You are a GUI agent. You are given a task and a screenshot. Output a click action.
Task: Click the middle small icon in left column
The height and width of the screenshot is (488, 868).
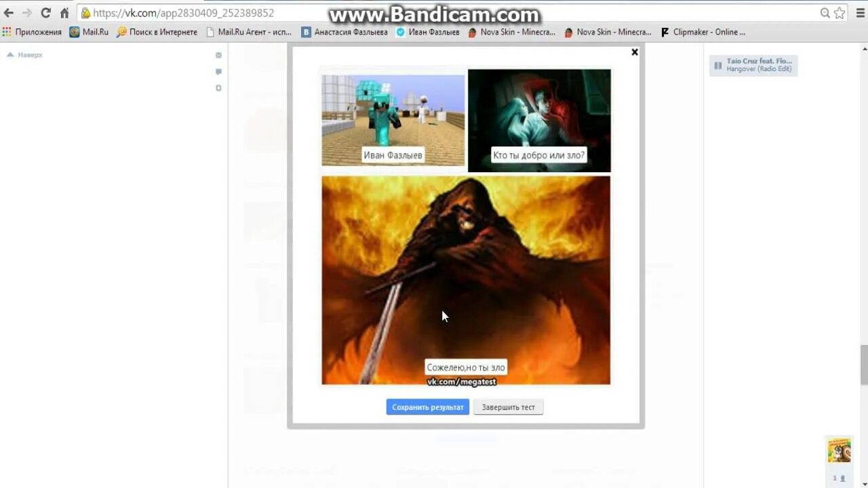click(x=218, y=71)
